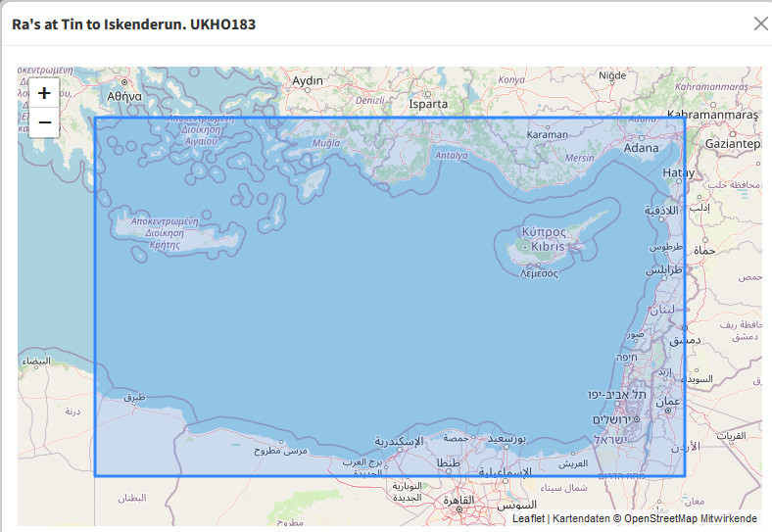Click the Niğde city label
772x532 pixels.
pyautogui.click(x=611, y=75)
